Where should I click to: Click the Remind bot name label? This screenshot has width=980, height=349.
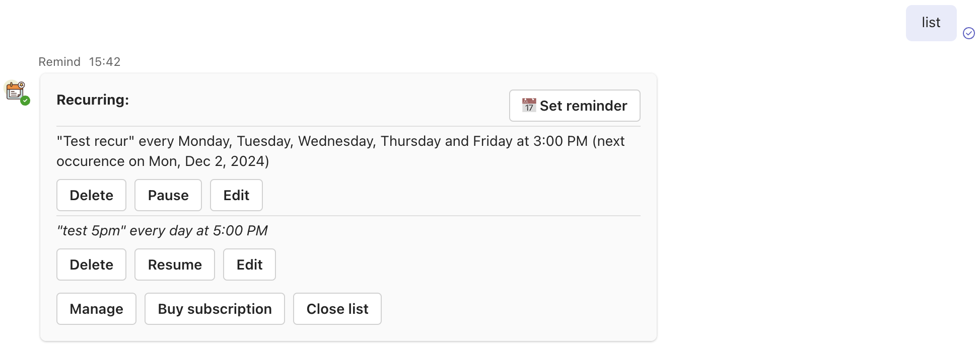click(x=59, y=61)
